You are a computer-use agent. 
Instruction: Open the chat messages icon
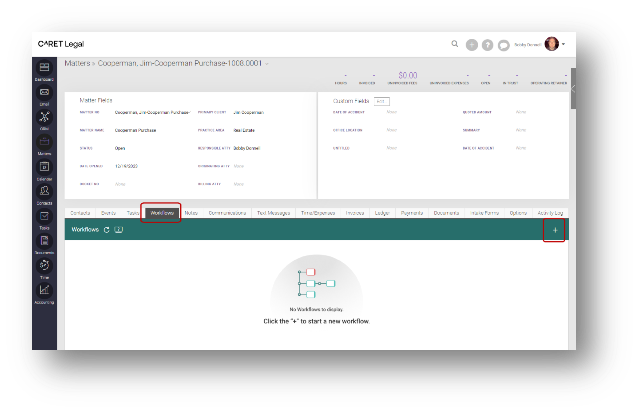[503, 45]
